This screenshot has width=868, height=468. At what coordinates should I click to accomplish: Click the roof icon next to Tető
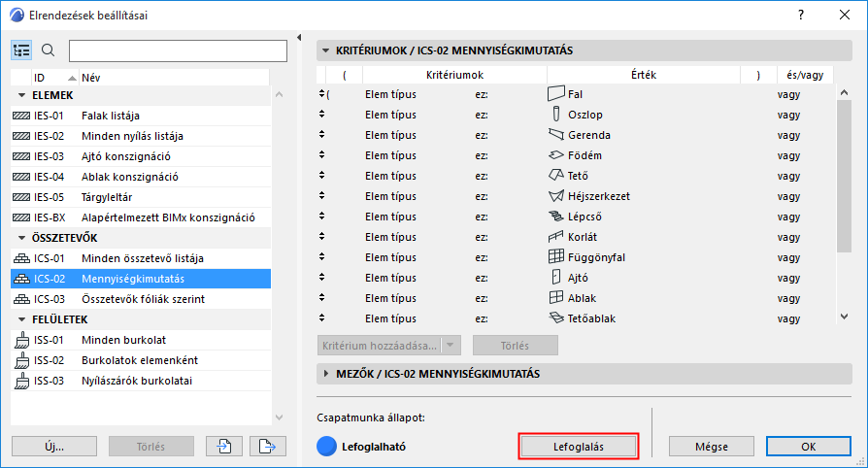[x=556, y=176]
